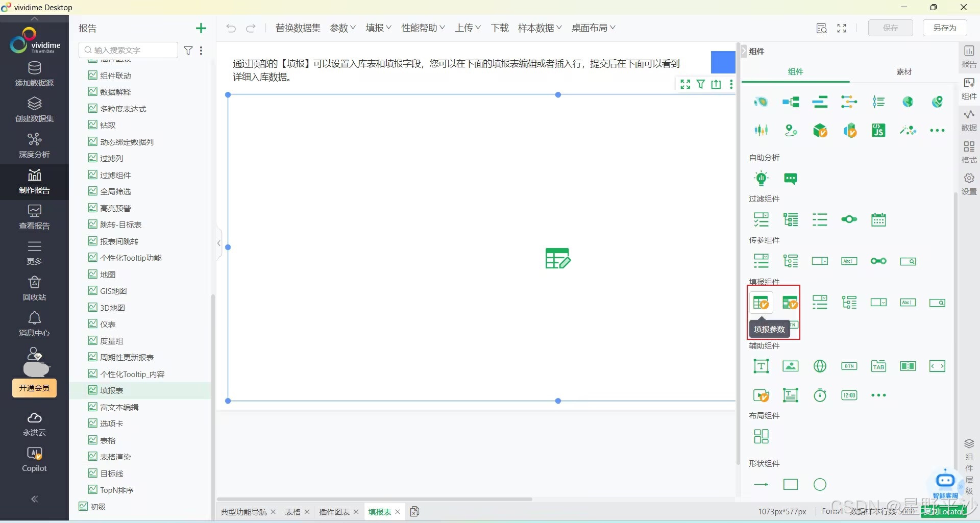Image resolution: width=980 pixels, height=523 pixels.
Task: Expand the 填报 dropdown menu
Action: pyautogui.click(x=378, y=28)
